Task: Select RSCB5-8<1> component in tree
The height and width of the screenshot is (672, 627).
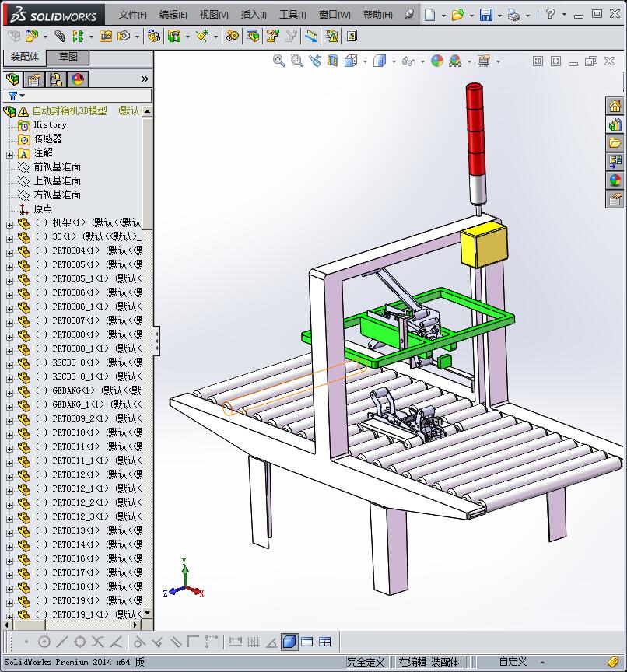Action: coord(75,362)
